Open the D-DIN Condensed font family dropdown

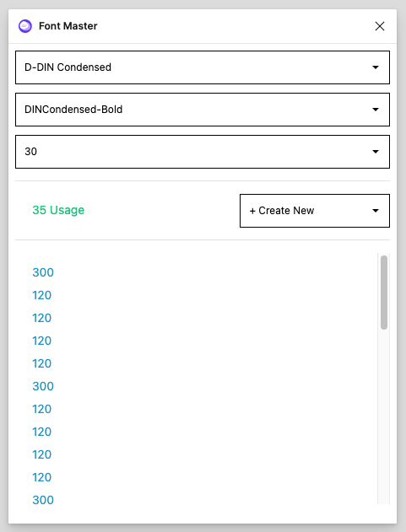[203, 67]
